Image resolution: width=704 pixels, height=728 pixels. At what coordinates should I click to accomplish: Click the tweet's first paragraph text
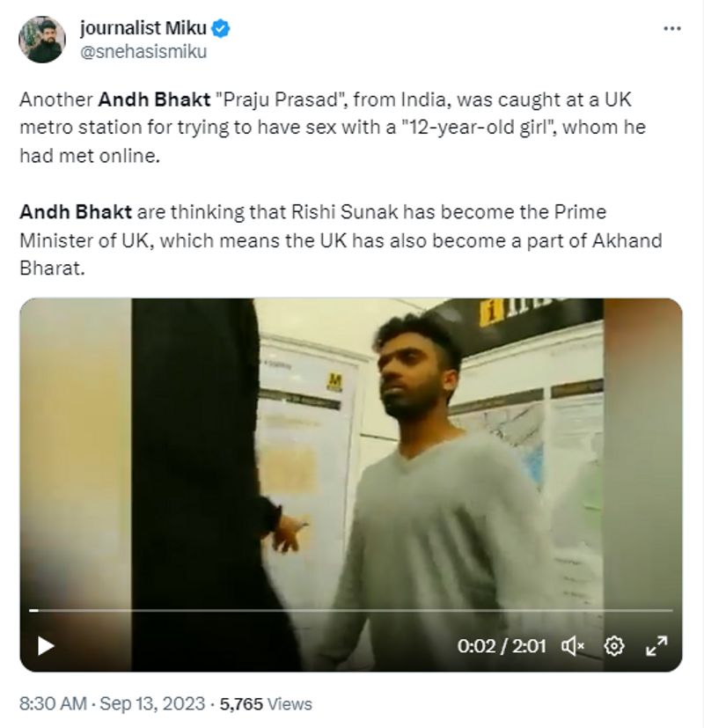click(x=333, y=128)
